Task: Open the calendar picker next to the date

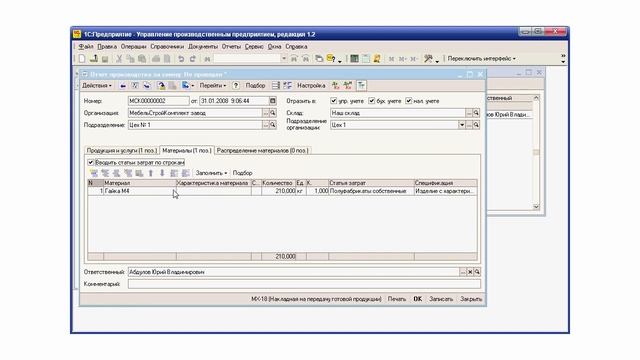Action: point(273,101)
